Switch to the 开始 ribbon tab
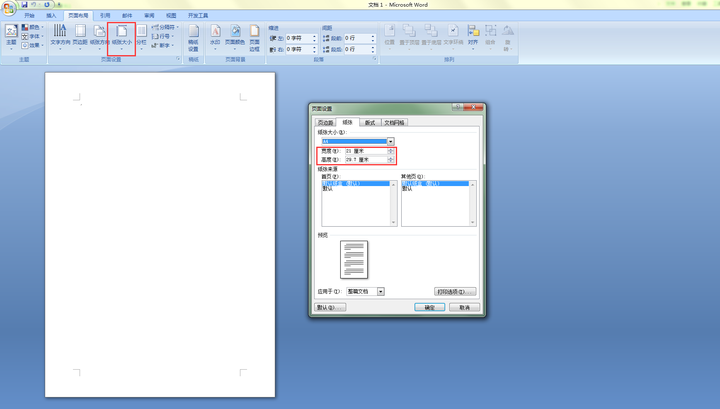 pyautogui.click(x=29, y=16)
